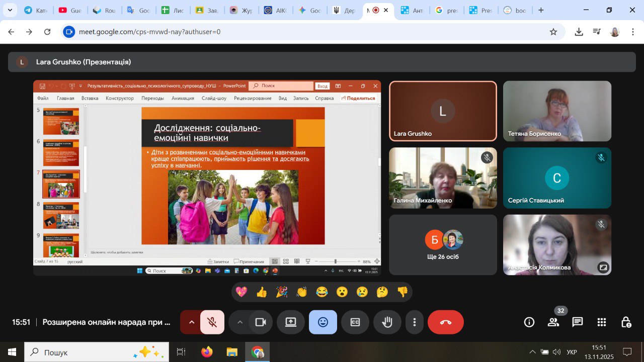This screenshot has width=644, height=362.
Task: Show the participants list
Action: pyautogui.click(x=553, y=322)
